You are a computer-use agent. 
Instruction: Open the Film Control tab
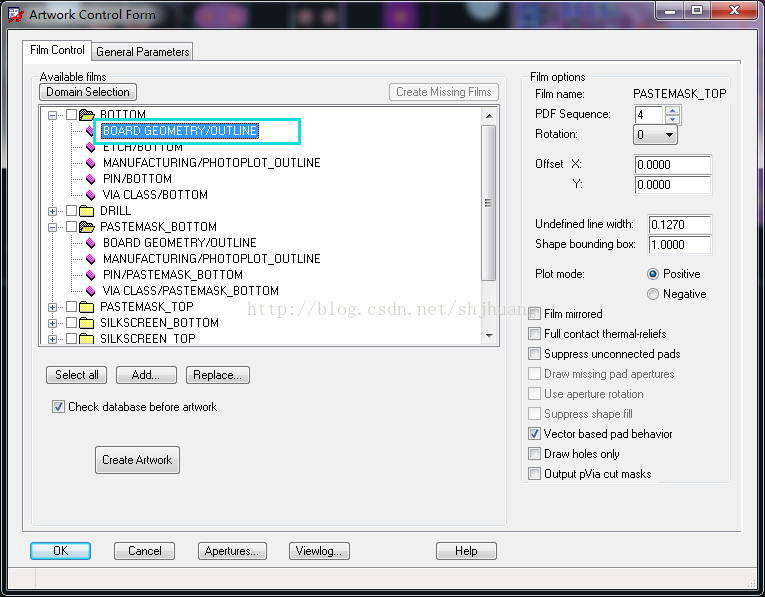pos(57,50)
